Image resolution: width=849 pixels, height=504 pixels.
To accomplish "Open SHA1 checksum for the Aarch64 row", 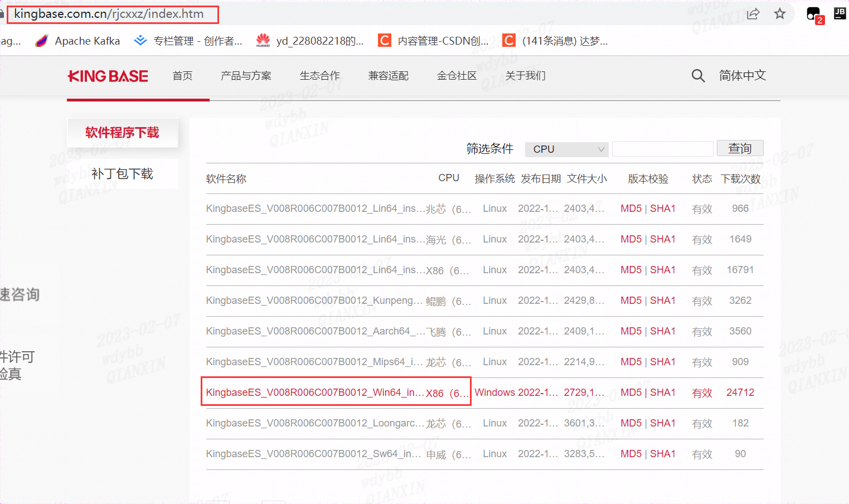I will pyautogui.click(x=663, y=331).
